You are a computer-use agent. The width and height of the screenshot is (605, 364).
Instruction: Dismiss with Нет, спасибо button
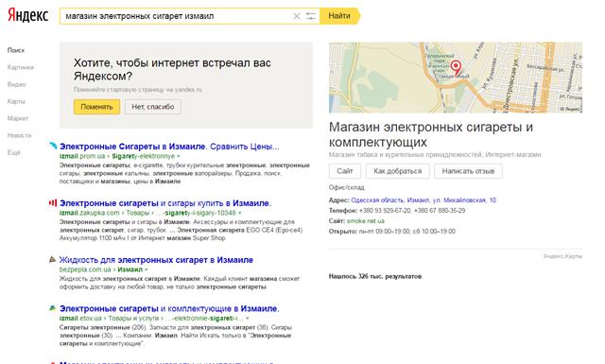click(x=153, y=107)
